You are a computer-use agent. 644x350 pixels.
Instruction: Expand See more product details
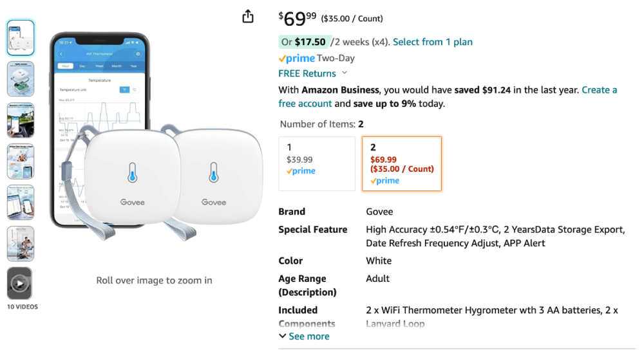tap(304, 336)
